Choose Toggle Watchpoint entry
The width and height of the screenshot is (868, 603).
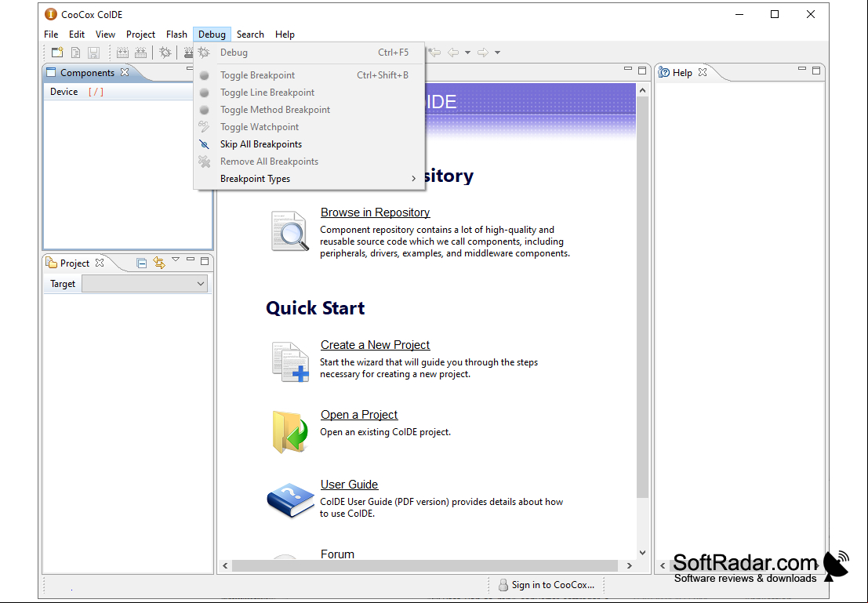click(309, 127)
